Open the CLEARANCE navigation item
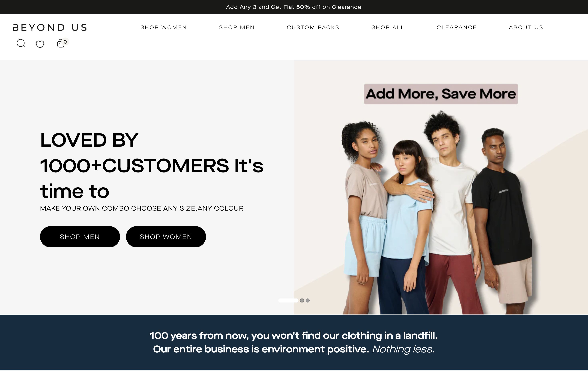 pos(457,27)
